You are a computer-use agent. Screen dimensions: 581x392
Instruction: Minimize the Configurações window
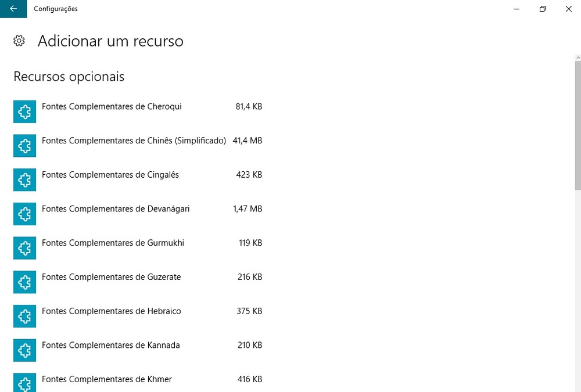[516, 9]
